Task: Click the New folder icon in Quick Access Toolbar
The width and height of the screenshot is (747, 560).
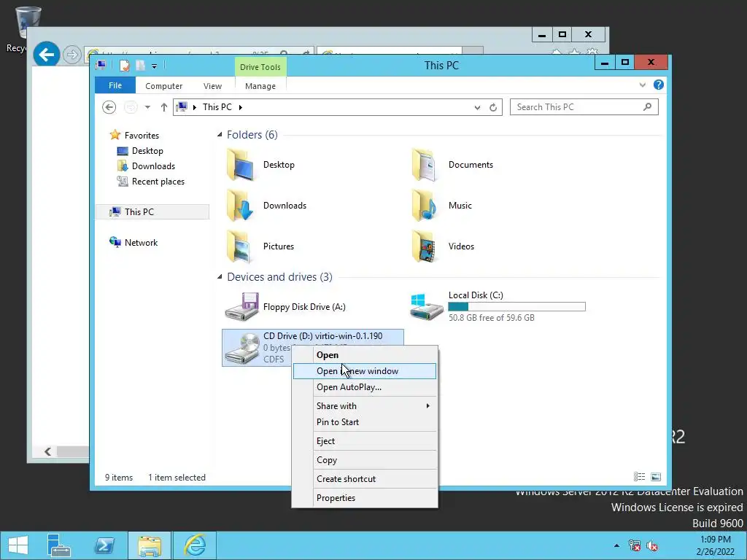Action: [x=140, y=66]
